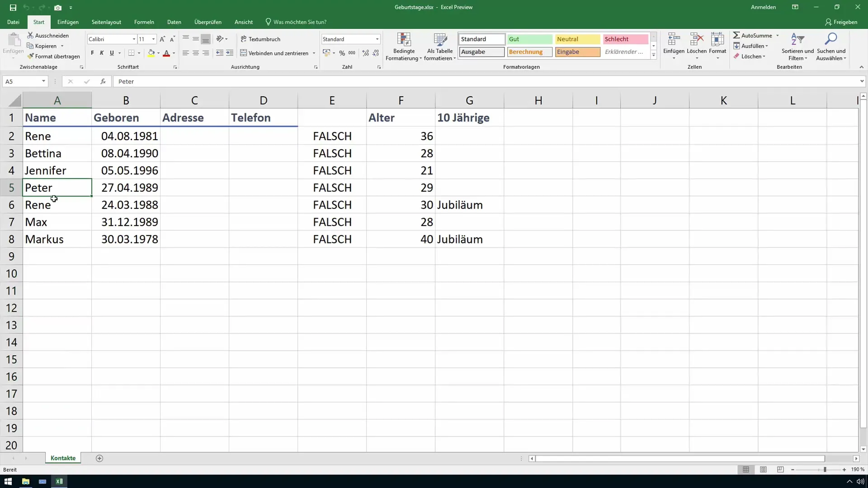
Task: Select the Kontakte sheet tab
Action: tap(63, 458)
